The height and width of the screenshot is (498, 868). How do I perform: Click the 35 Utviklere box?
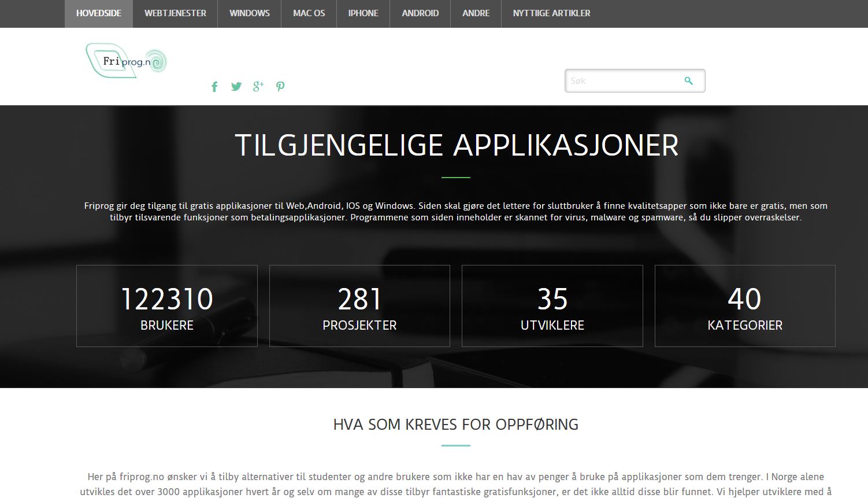(x=552, y=306)
